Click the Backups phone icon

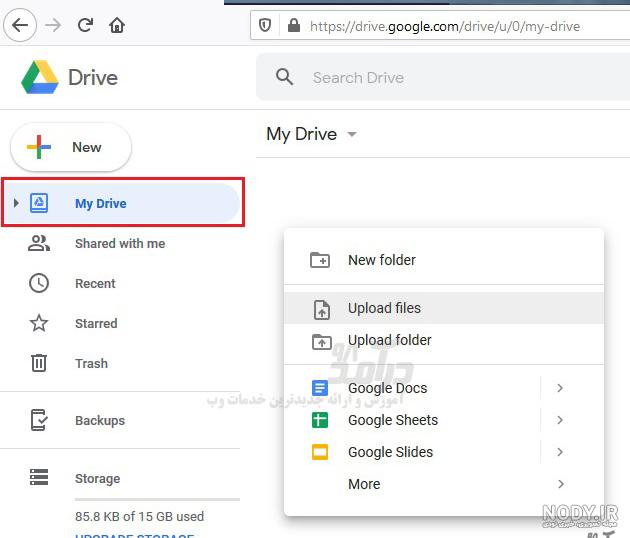pyautogui.click(x=39, y=420)
